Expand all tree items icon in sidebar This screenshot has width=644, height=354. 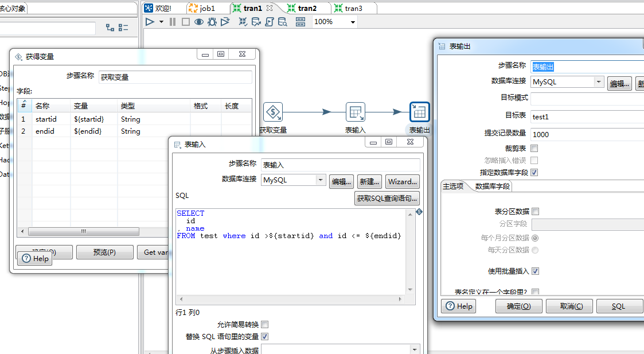click(110, 28)
